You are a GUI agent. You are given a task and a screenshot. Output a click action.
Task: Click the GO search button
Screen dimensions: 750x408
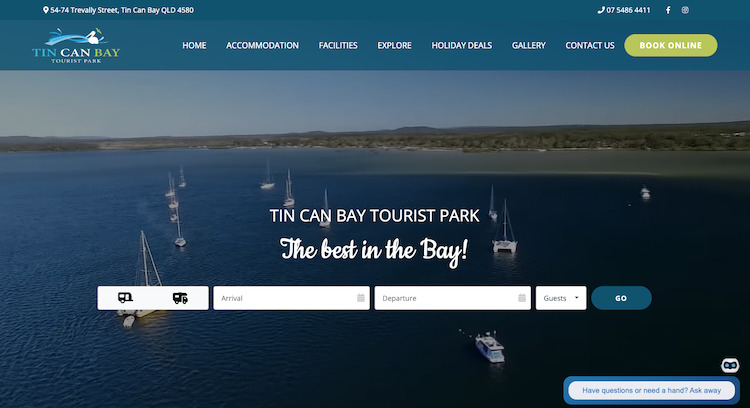click(621, 298)
